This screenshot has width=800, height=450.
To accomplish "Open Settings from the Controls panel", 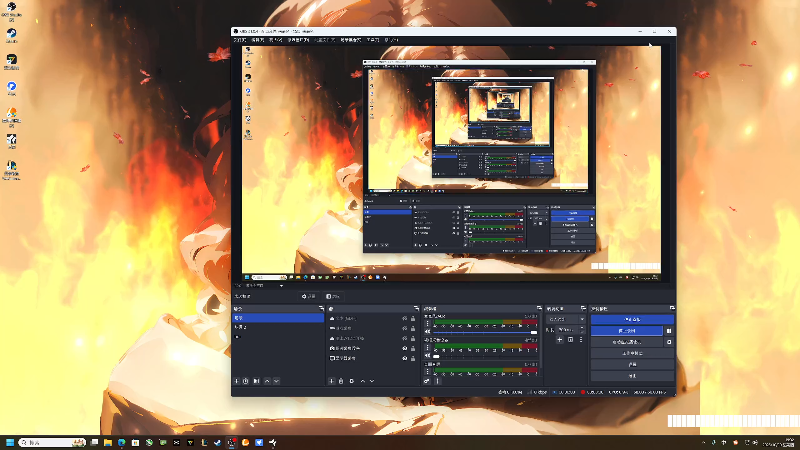I will tap(632, 364).
